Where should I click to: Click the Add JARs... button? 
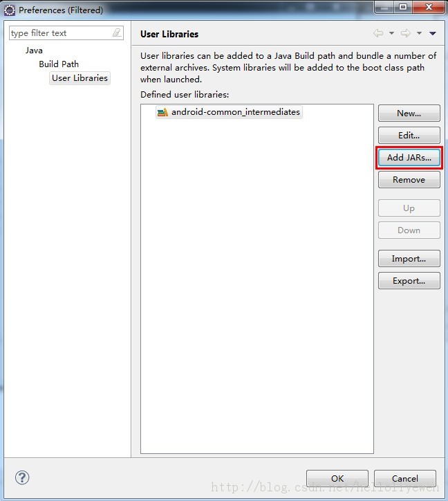(x=409, y=158)
